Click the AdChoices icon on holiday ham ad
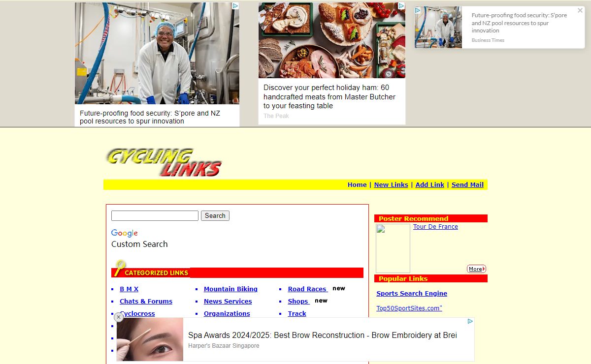 [x=401, y=6]
